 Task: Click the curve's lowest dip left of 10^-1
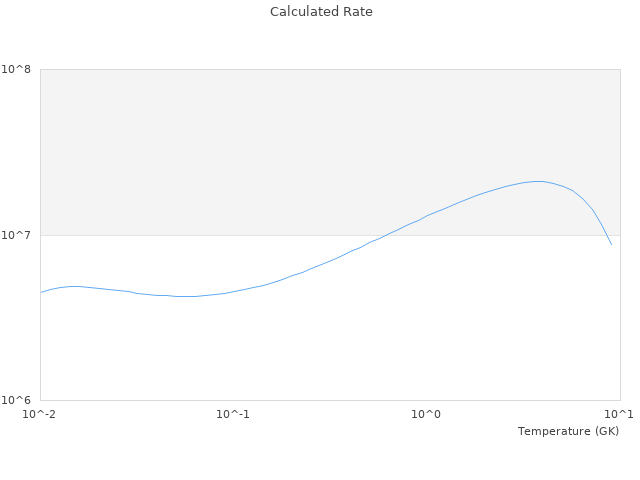(x=185, y=296)
